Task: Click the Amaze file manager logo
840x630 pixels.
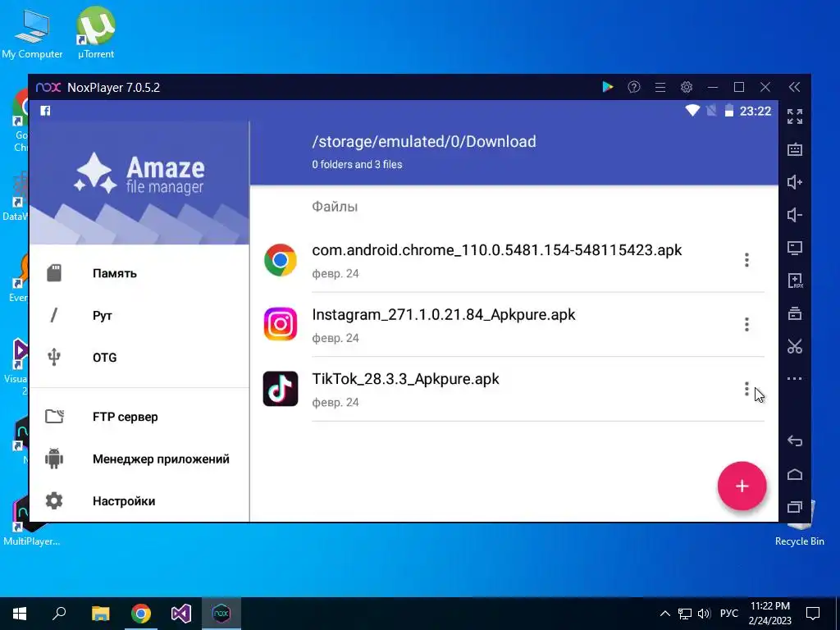Action: coord(139,173)
